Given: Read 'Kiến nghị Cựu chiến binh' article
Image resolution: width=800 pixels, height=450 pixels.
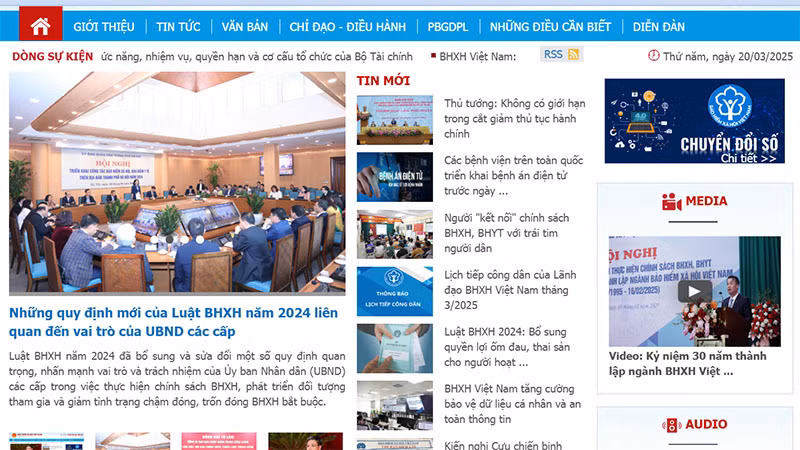Looking at the screenshot, I should pos(503,445).
